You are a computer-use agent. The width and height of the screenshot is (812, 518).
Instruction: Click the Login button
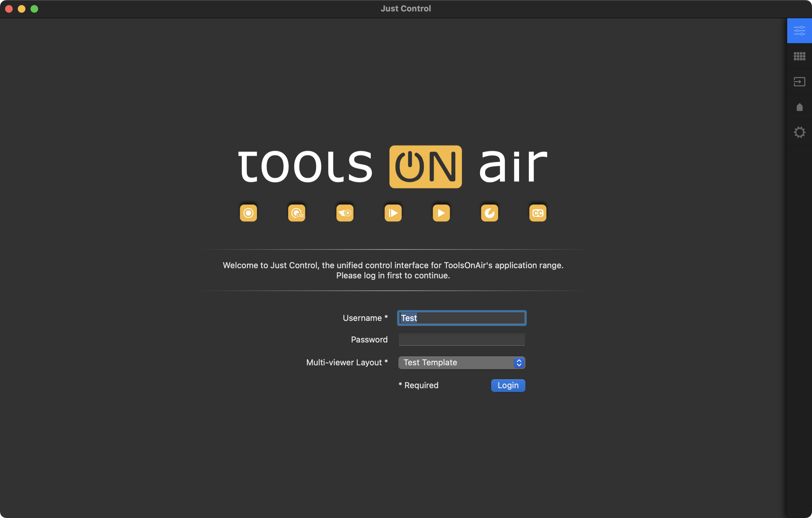508,385
